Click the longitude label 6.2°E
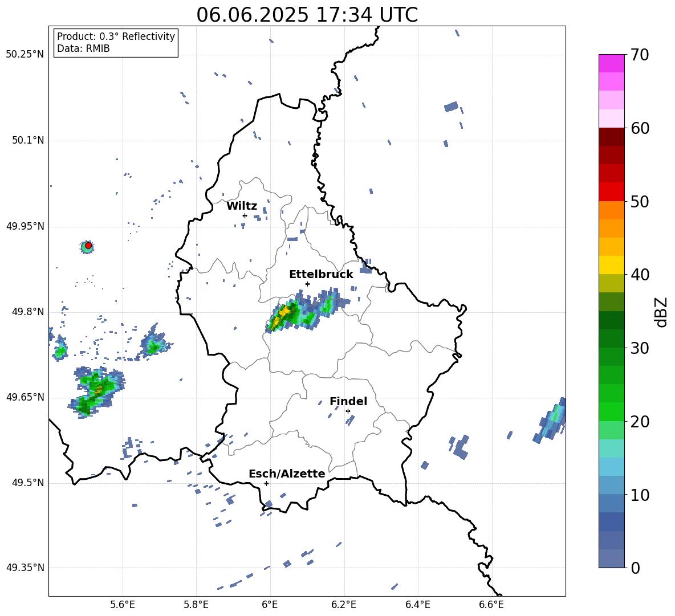This screenshot has width=675, height=616. pyautogui.click(x=344, y=605)
